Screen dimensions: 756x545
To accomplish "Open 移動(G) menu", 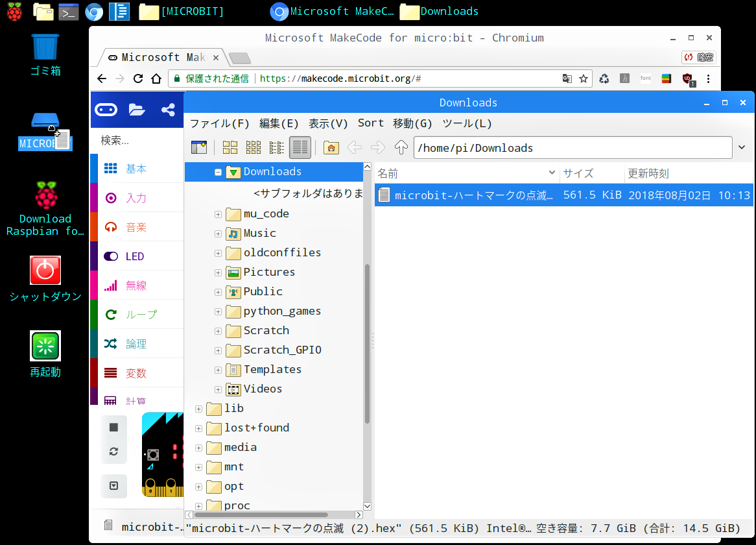I will 412,123.
